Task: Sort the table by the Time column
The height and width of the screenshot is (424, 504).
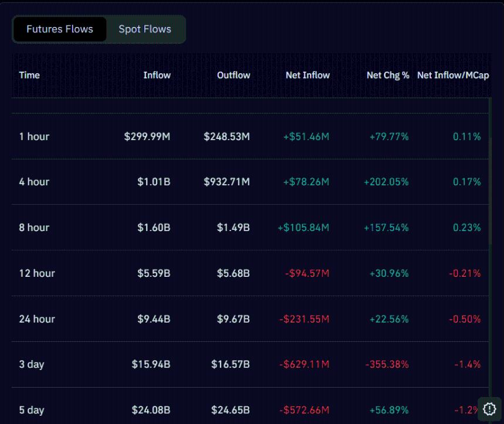Action: tap(30, 75)
